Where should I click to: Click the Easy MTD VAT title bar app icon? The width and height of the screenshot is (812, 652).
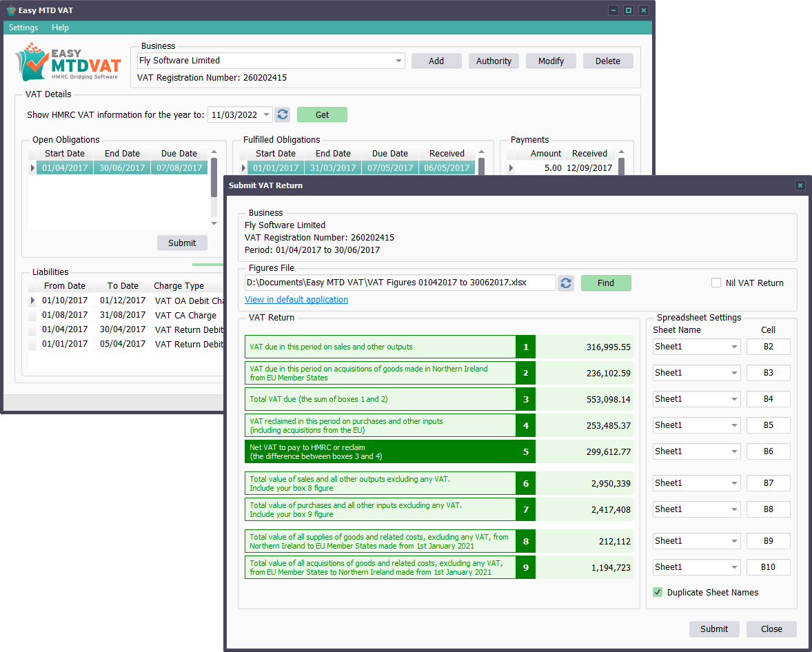click(12, 10)
